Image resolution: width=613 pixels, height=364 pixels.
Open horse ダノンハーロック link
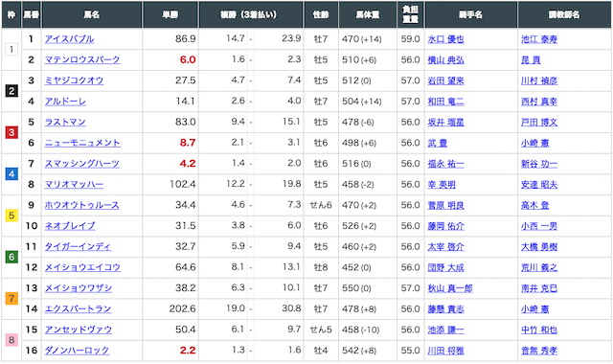(x=77, y=351)
